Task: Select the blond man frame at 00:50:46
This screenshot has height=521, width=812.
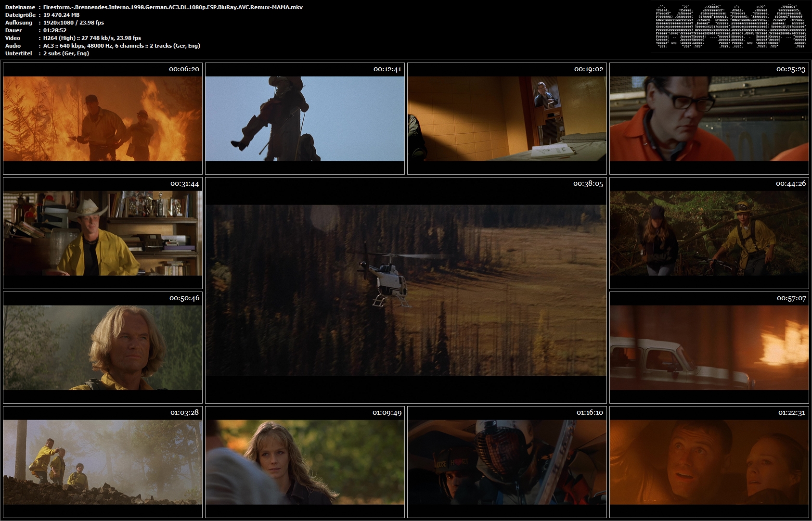Action: [x=103, y=347]
